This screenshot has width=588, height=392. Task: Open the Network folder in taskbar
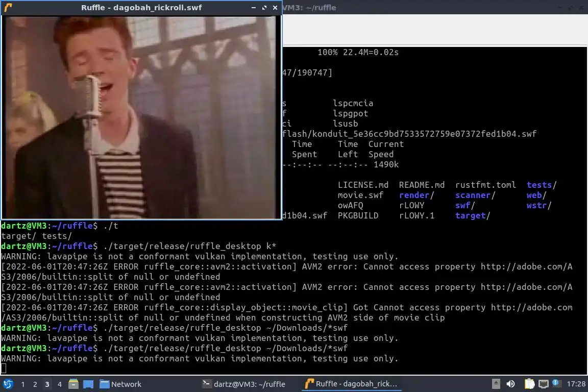(x=120, y=384)
